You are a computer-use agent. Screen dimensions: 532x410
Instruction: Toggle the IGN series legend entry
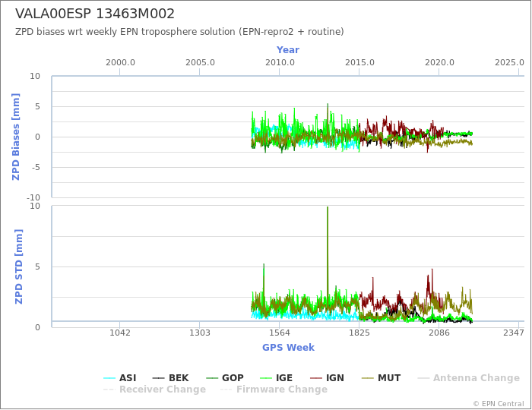(327, 378)
